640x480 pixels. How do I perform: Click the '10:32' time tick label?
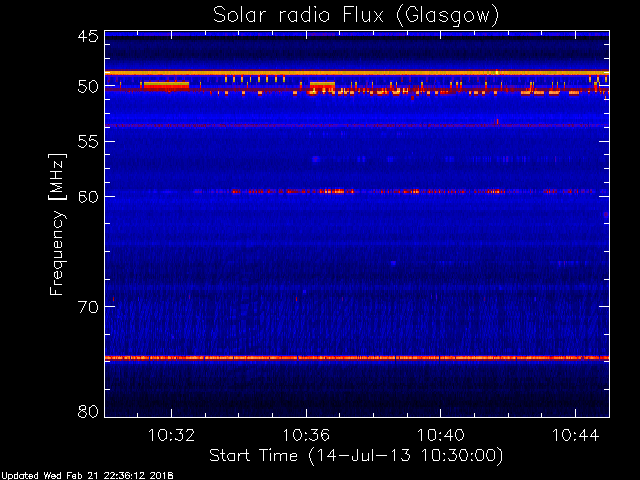pos(171,435)
